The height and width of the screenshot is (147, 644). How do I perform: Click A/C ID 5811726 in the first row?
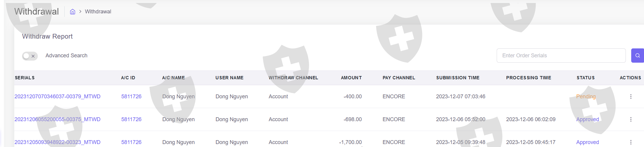point(131,97)
